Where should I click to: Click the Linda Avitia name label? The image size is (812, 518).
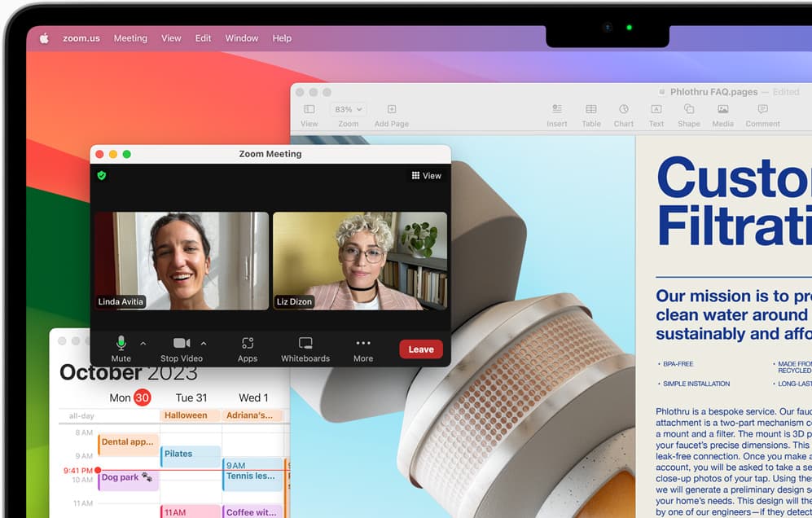(x=121, y=301)
